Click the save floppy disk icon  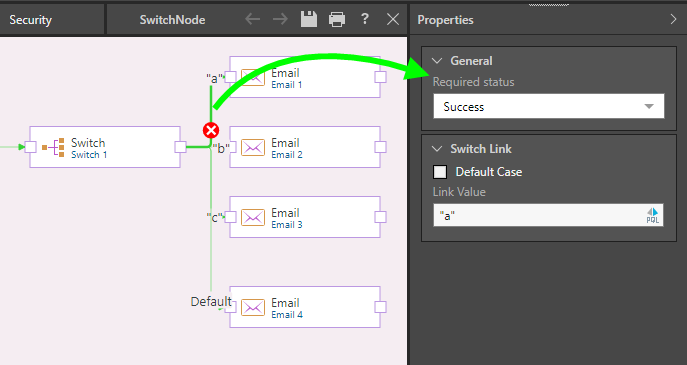point(309,19)
